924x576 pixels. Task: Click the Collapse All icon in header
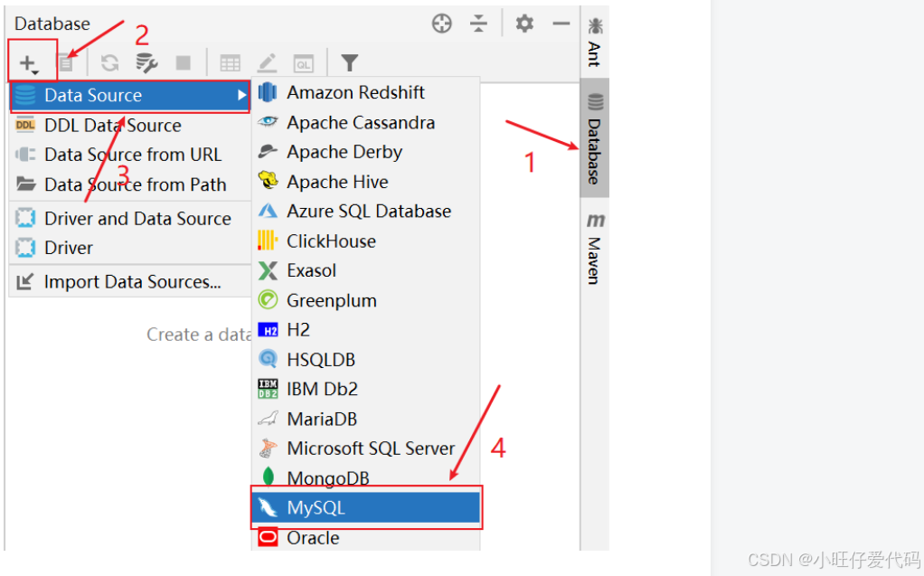pyautogui.click(x=478, y=24)
